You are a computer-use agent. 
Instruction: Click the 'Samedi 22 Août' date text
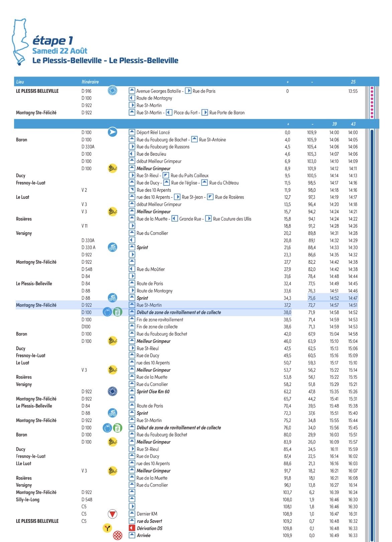click(x=60, y=51)
